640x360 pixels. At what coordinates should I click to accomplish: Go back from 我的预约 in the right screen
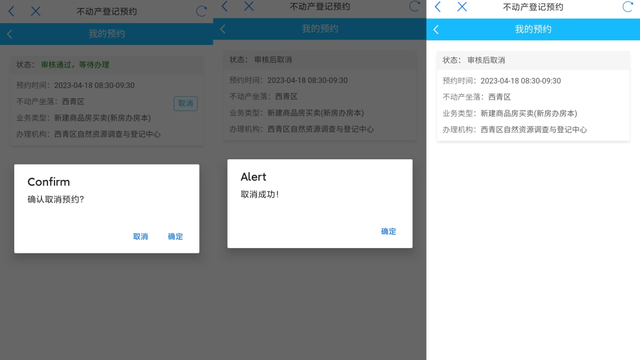pyautogui.click(x=436, y=29)
